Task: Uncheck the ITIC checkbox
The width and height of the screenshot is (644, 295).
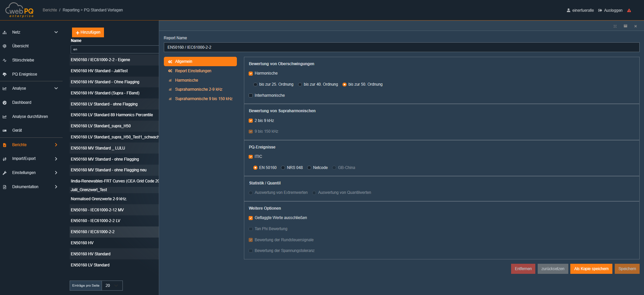Action: 251,157
